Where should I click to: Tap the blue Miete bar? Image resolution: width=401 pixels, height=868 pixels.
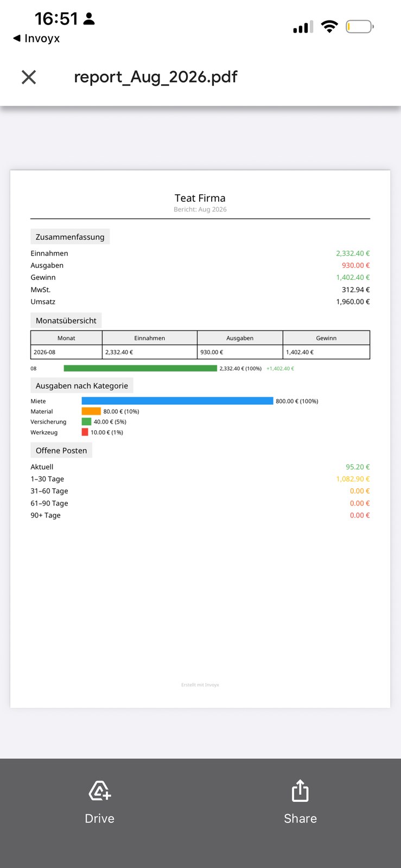click(177, 401)
